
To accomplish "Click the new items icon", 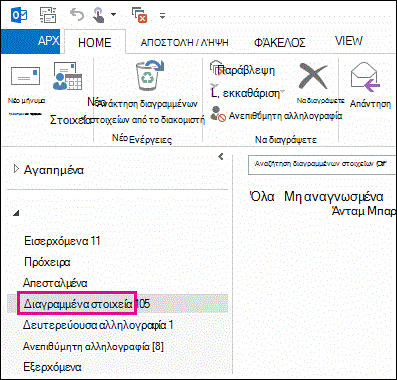I will tap(68, 76).
